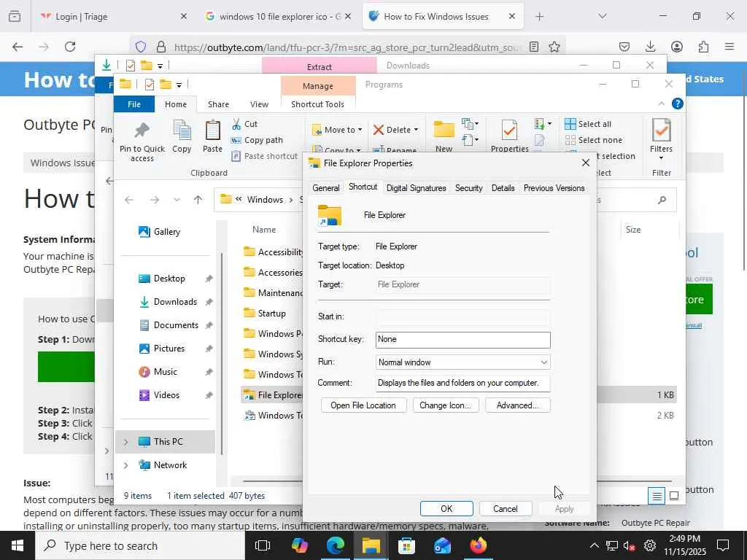Switch to the General properties tab
Image resolution: width=747 pixels, height=560 pixels.
tap(326, 188)
